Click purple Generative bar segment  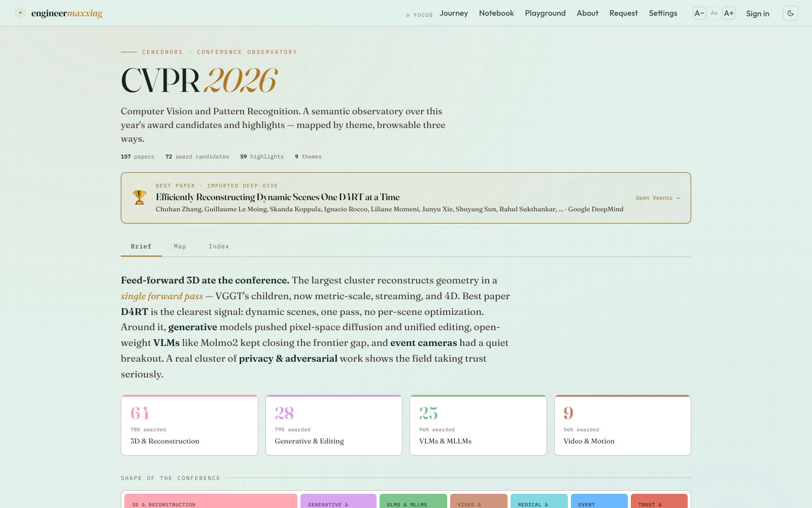(339, 501)
